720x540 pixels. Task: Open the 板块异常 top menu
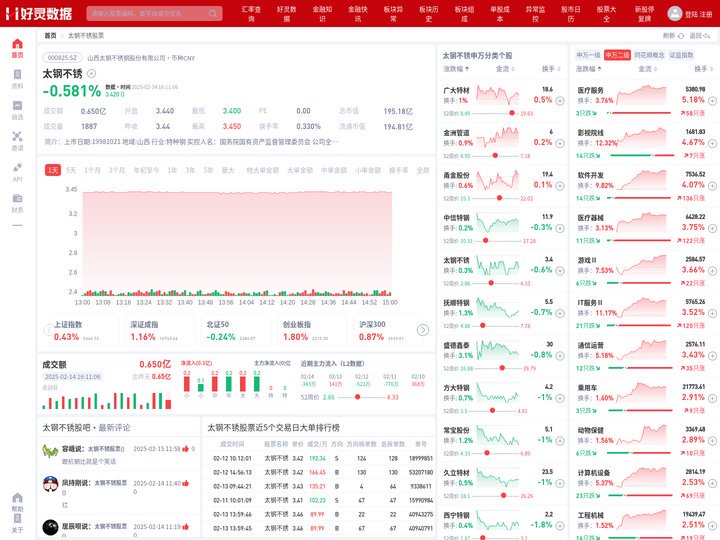(x=394, y=14)
